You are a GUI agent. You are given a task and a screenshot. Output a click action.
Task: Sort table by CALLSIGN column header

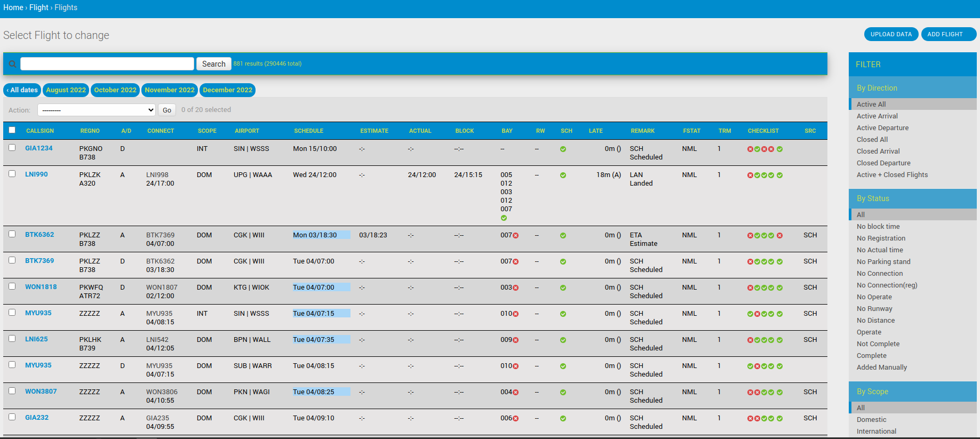tap(40, 131)
